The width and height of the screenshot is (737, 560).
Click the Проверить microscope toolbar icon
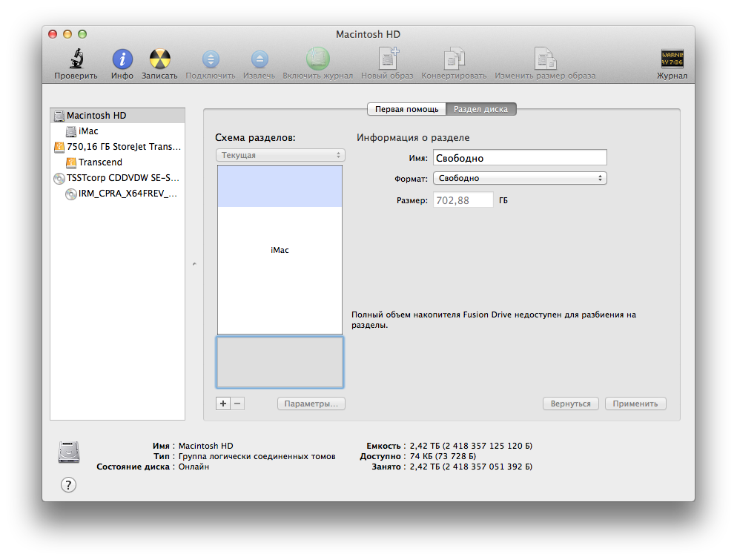point(76,59)
